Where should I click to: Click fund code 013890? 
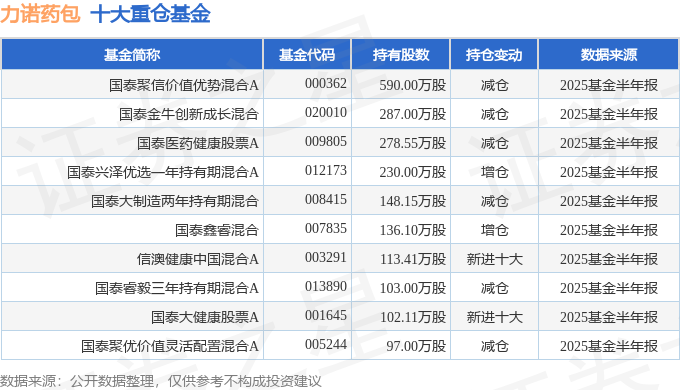[x=326, y=286]
